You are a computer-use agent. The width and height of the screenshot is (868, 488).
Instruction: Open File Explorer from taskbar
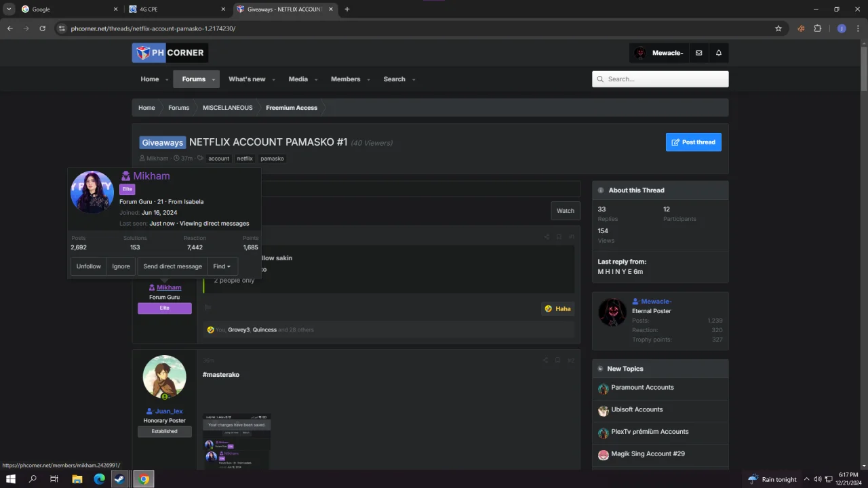click(x=77, y=479)
